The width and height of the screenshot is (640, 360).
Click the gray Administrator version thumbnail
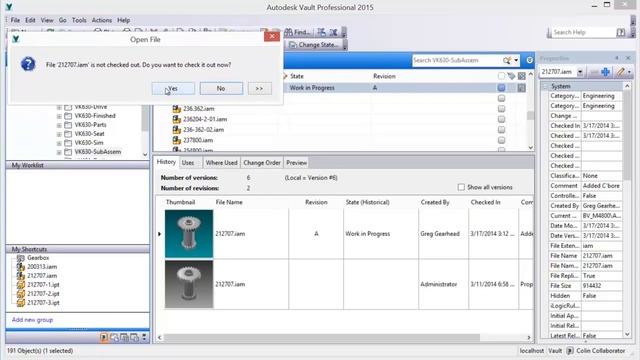(x=189, y=284)
